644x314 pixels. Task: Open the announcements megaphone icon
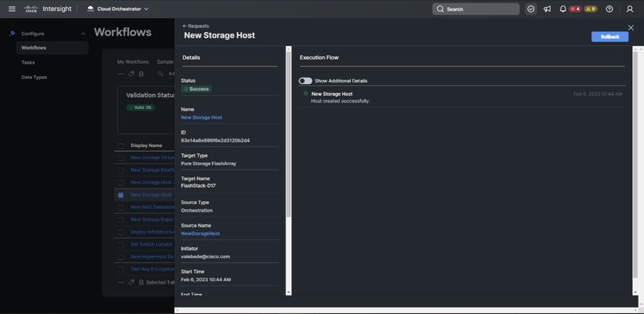[547, 9]
